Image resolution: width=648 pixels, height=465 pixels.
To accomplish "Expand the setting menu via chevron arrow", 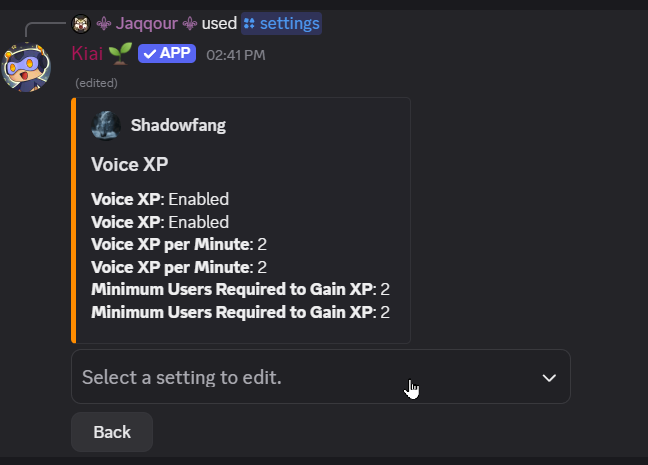I will pos(548,377).
